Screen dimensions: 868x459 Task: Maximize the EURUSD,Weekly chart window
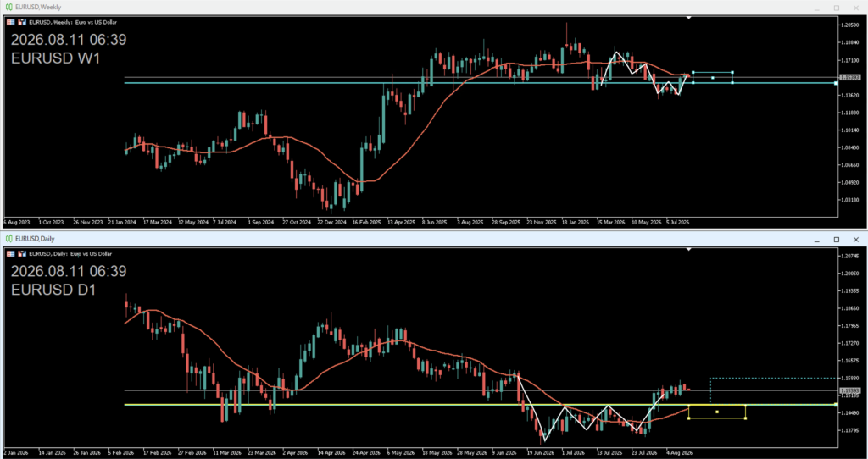click(837, 8)
